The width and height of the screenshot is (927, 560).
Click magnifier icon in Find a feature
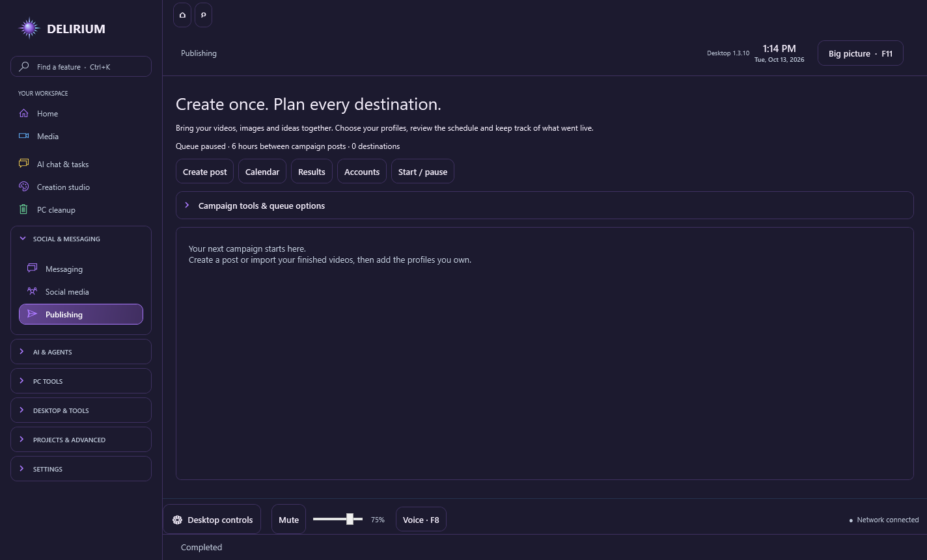24,66
